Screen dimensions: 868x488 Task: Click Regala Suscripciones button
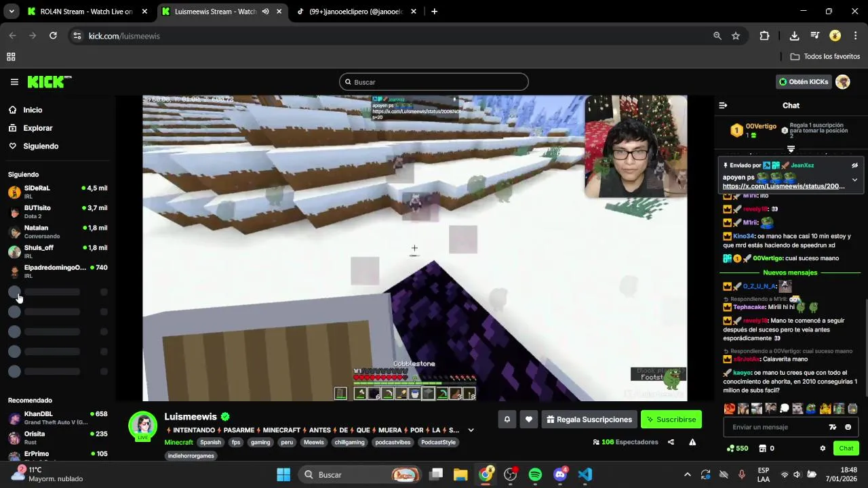[x=588, y=420]
